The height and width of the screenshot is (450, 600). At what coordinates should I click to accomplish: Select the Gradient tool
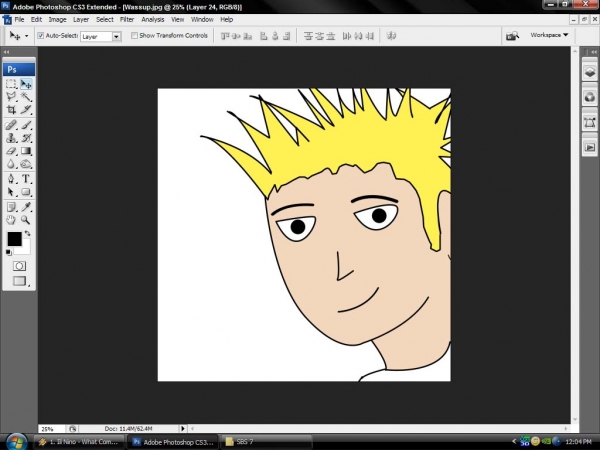click(x=26, y=151)
